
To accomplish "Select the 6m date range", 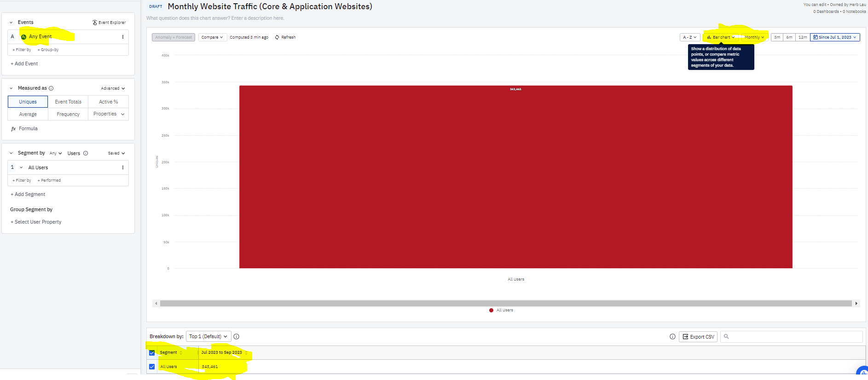I will [x=789, y=37].
